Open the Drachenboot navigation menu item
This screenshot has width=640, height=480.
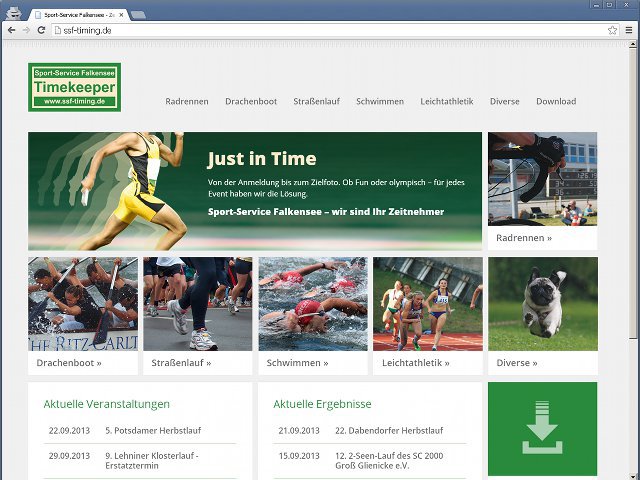click(251, 101)
